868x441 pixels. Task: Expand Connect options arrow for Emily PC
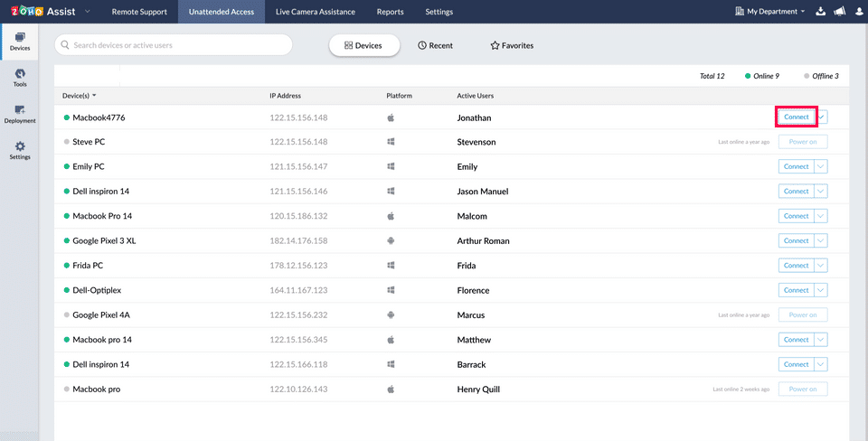[821, 166]
